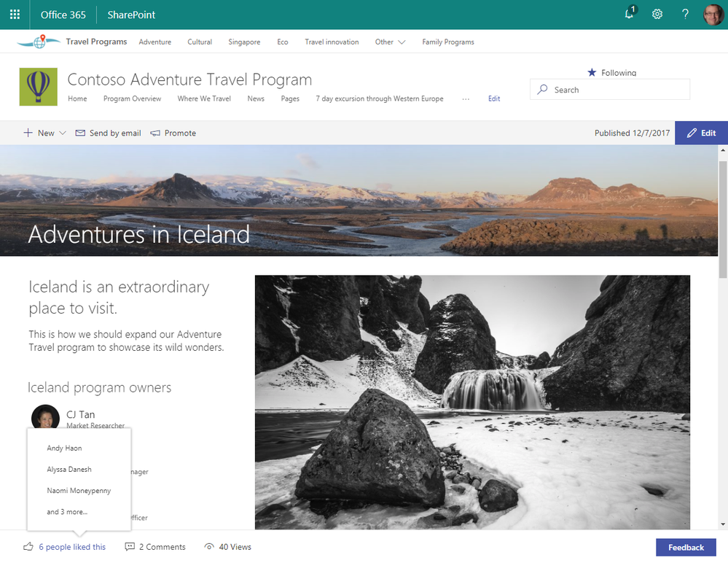Select the Program Overview navigation item
This screenshot has width=728, height=563.
(x=133, y=99)
